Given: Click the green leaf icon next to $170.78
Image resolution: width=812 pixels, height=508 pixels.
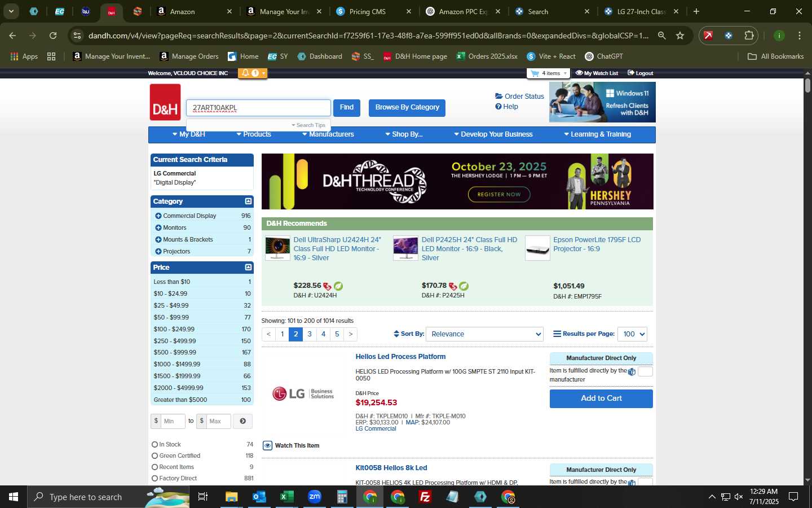Looking at the screenshot, I should click(464, 286).
